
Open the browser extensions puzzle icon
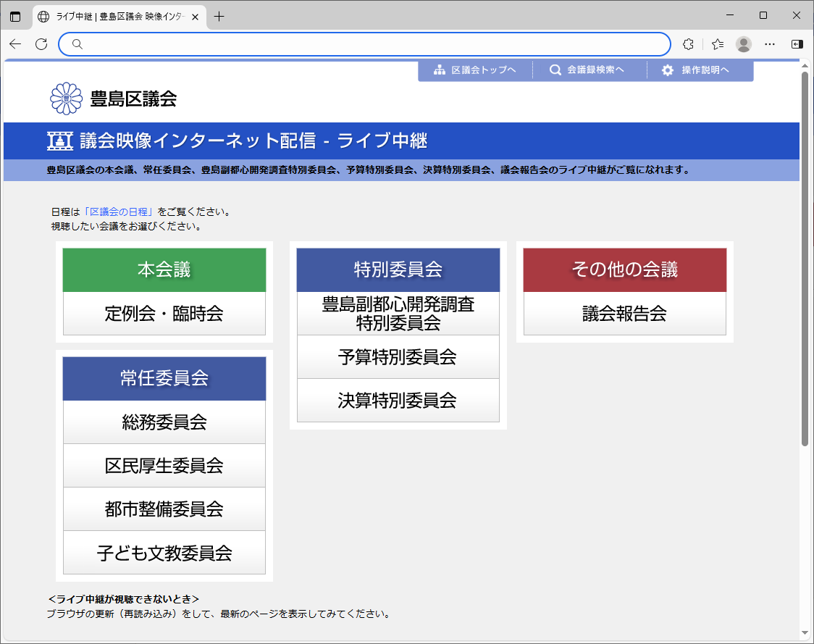click(688, 44)
